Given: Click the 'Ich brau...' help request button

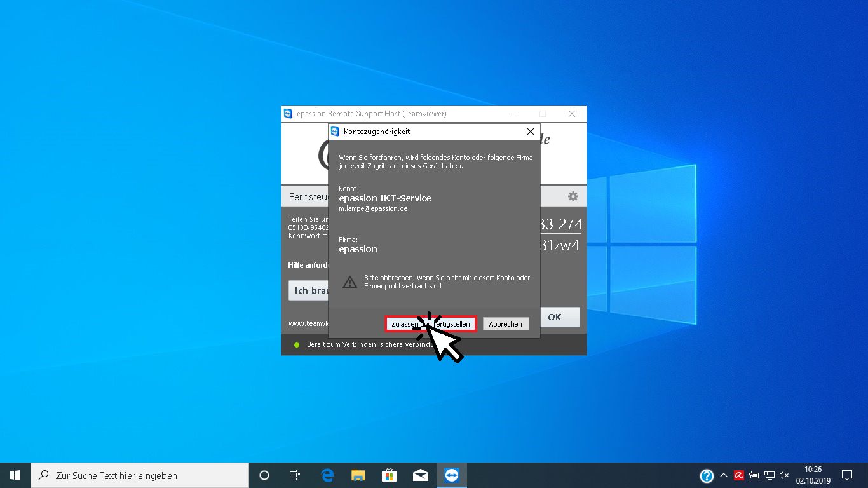Looking at the screenshot, I should tap(309, 290).
